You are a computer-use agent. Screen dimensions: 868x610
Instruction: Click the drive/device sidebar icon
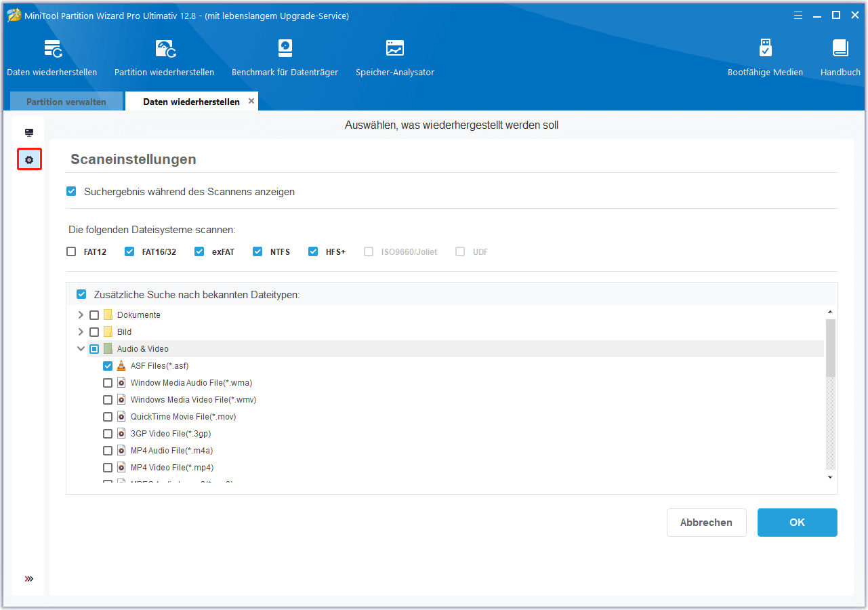pyautogui.click(x=29, y=132)
